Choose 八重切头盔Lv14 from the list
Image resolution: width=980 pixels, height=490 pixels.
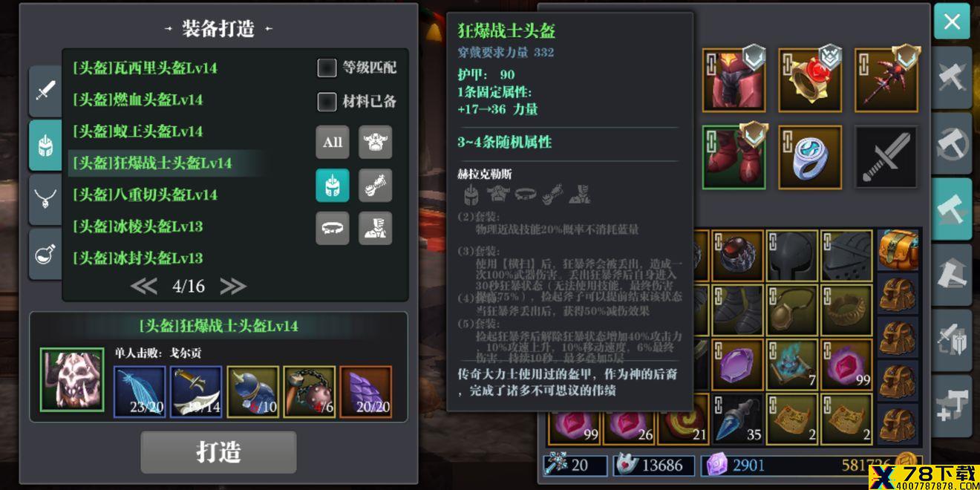coord(145,195)
